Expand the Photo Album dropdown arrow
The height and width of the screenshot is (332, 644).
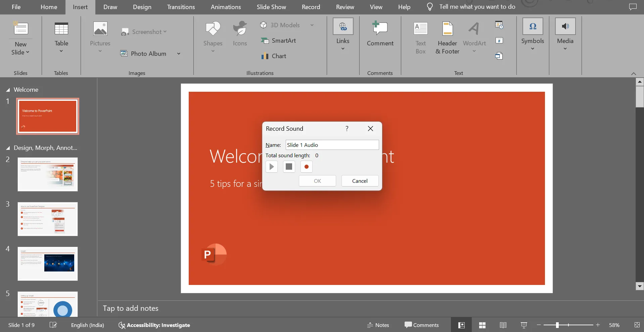(x=179, y=53)
